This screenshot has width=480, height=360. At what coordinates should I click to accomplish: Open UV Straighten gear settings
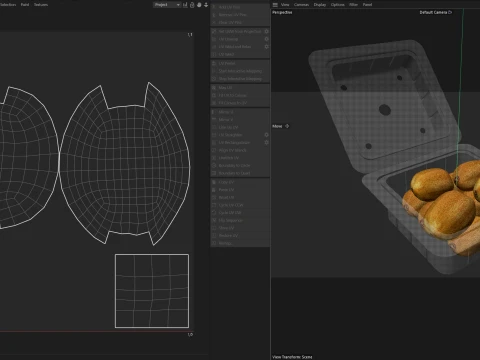266,135
